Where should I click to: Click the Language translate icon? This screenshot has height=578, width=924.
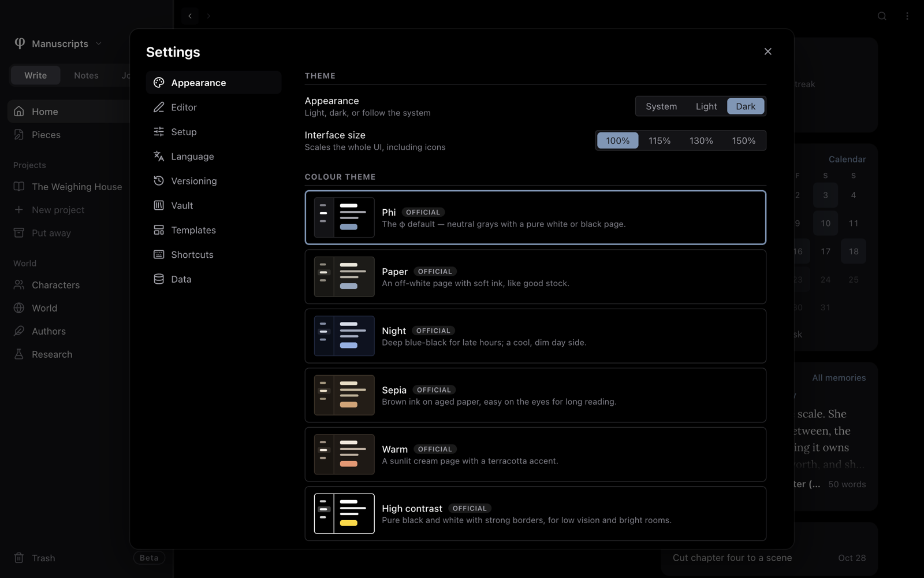tap(159, 157)
